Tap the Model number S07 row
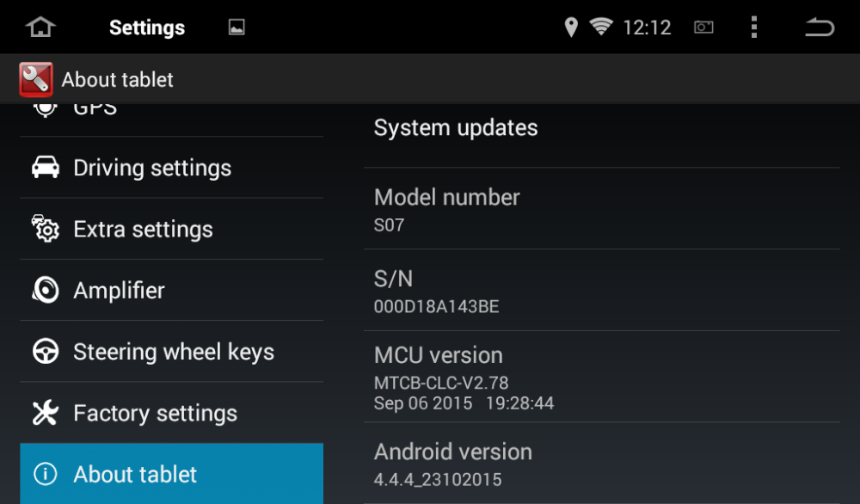This screenshot has height=504, width=860. click(x=602, y=209)
